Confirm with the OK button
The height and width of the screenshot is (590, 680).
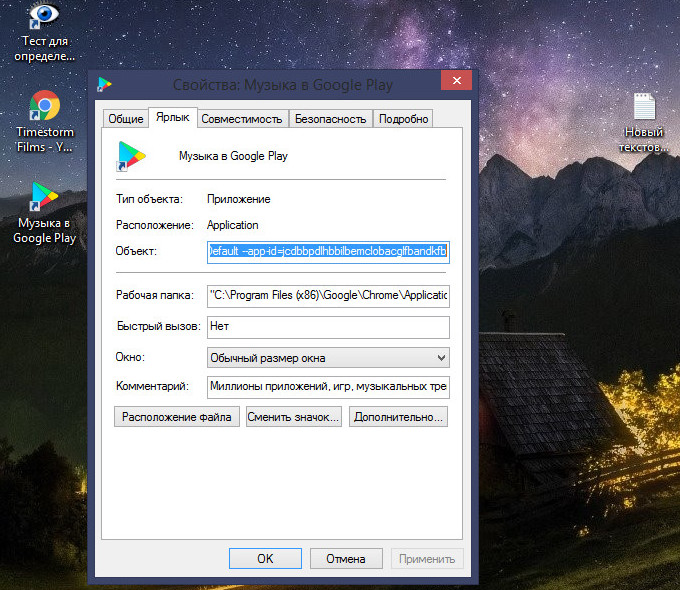(x=265, y=558)
